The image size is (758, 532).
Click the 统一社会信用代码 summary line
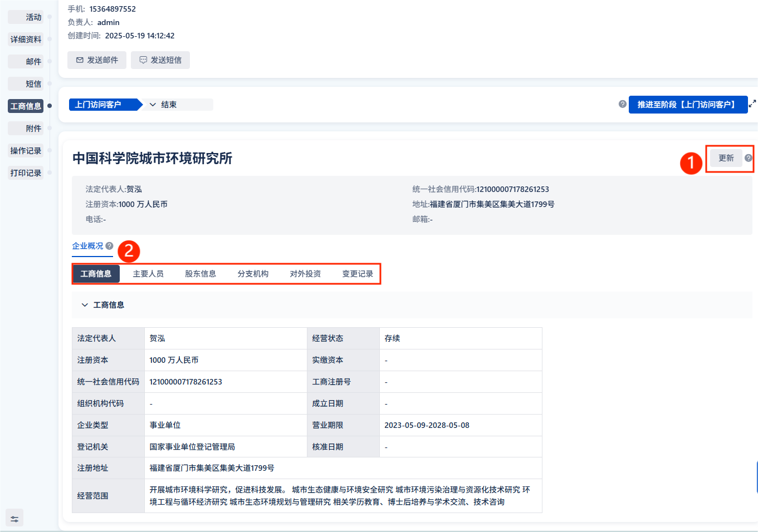click(481, 189)
